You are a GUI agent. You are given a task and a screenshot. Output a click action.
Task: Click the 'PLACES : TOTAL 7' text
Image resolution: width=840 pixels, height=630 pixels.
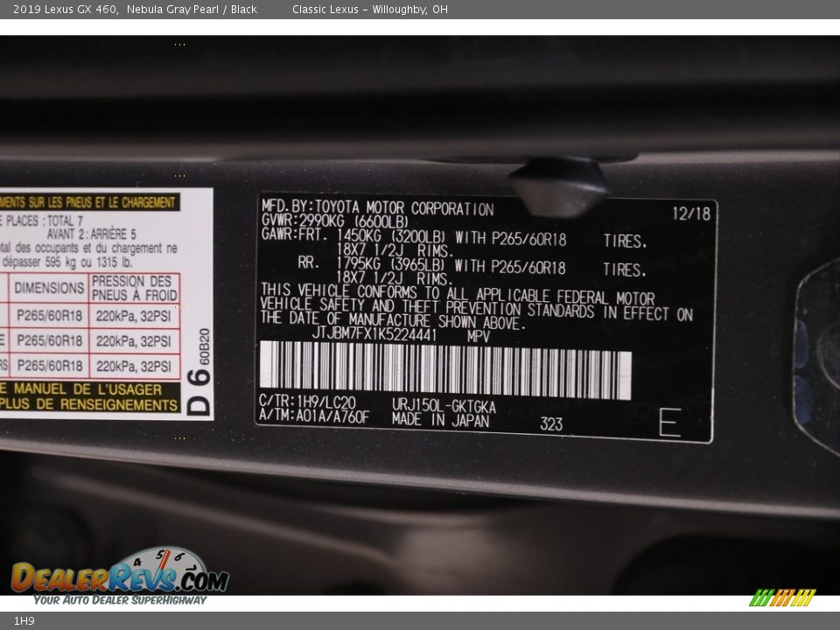(45, 220)
